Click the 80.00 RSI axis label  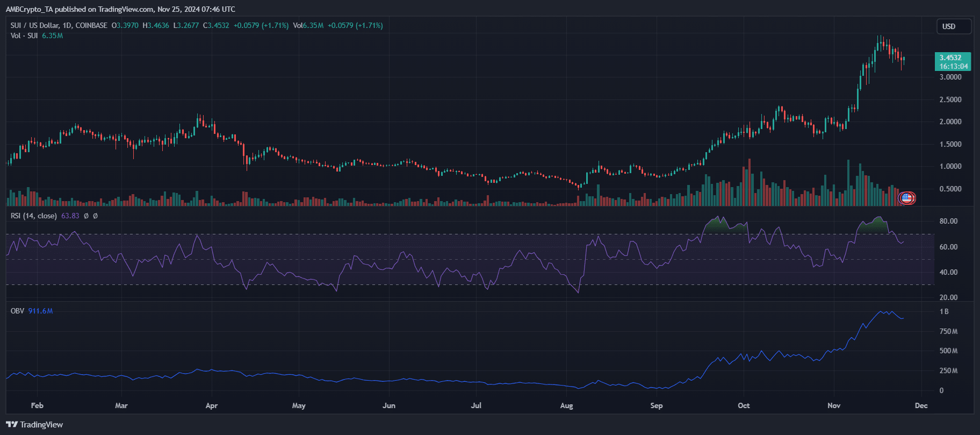(948, 221)
